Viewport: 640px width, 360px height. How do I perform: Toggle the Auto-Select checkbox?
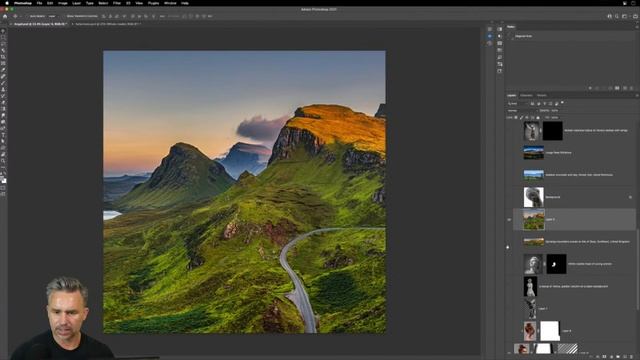pyautogui.click(x=27, y=16)
